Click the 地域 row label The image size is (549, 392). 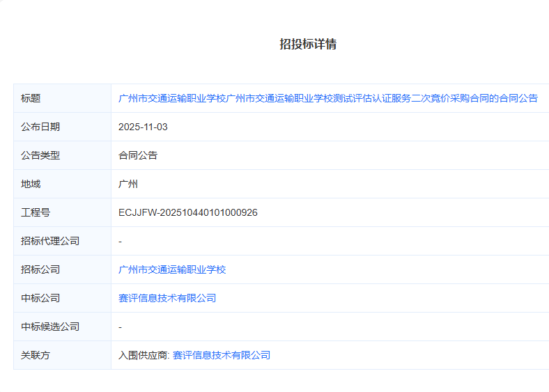31,184
